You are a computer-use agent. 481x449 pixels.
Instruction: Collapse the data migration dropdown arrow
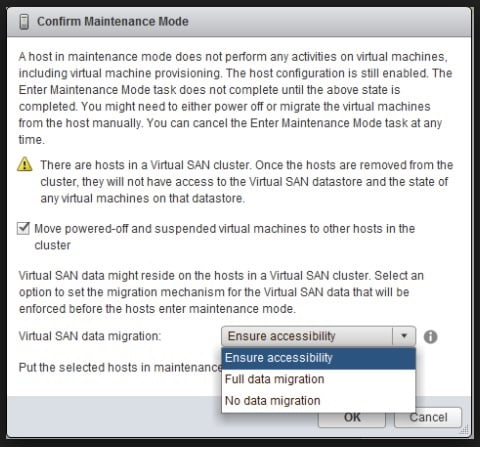coord(404,336)
